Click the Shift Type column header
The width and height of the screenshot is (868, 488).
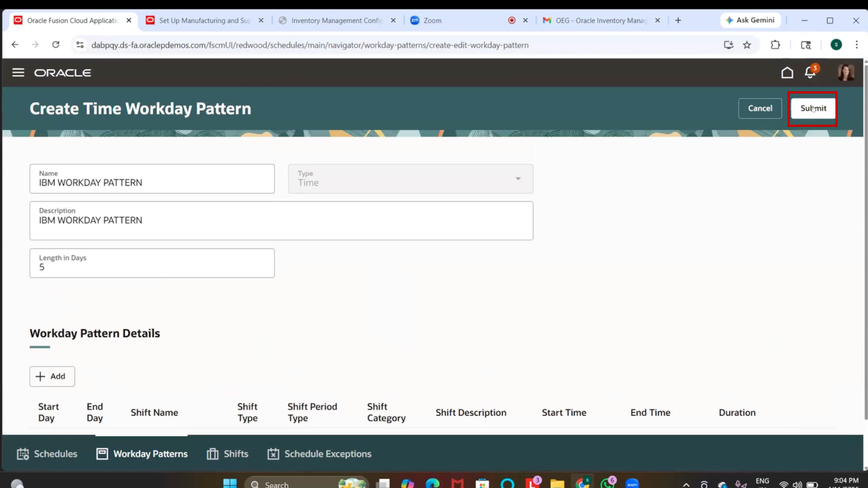[247, 413]
